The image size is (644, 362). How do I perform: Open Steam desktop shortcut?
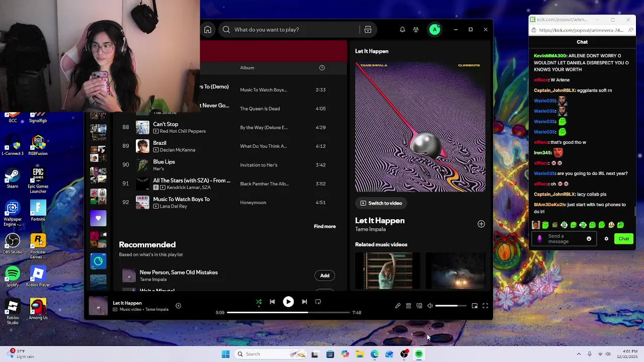tap(13, 179)
